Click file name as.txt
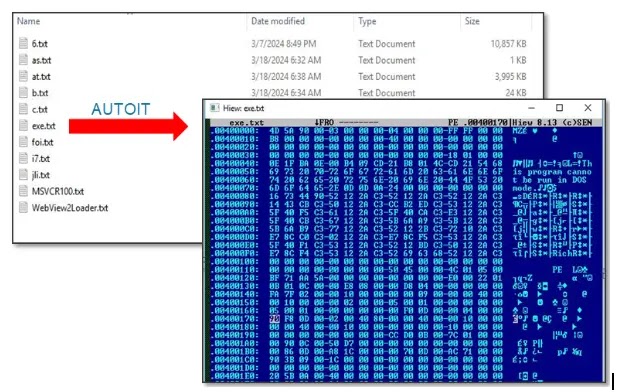Image resolution: width=620 pixels, height=392 pixels. tap(42, 60)
